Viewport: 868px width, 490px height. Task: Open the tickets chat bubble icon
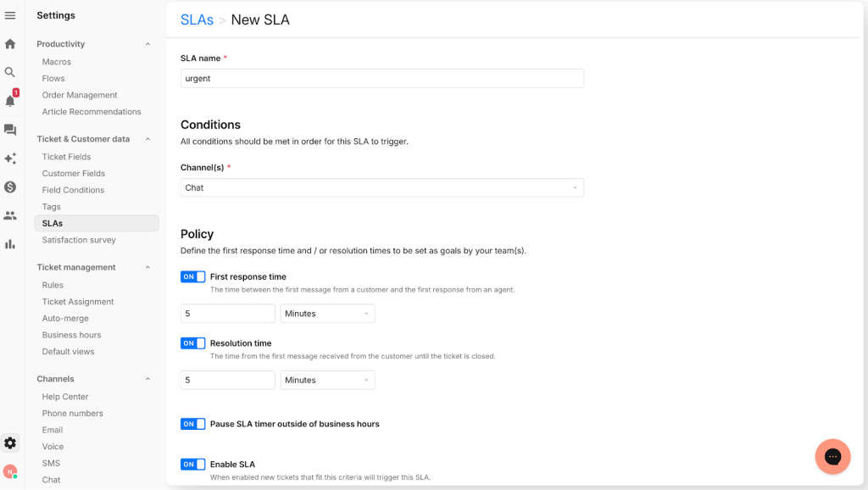[x=10, y=130]
